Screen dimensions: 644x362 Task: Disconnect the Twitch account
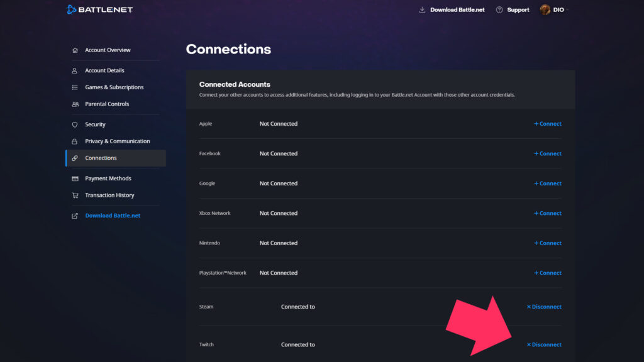pos(544,345)
